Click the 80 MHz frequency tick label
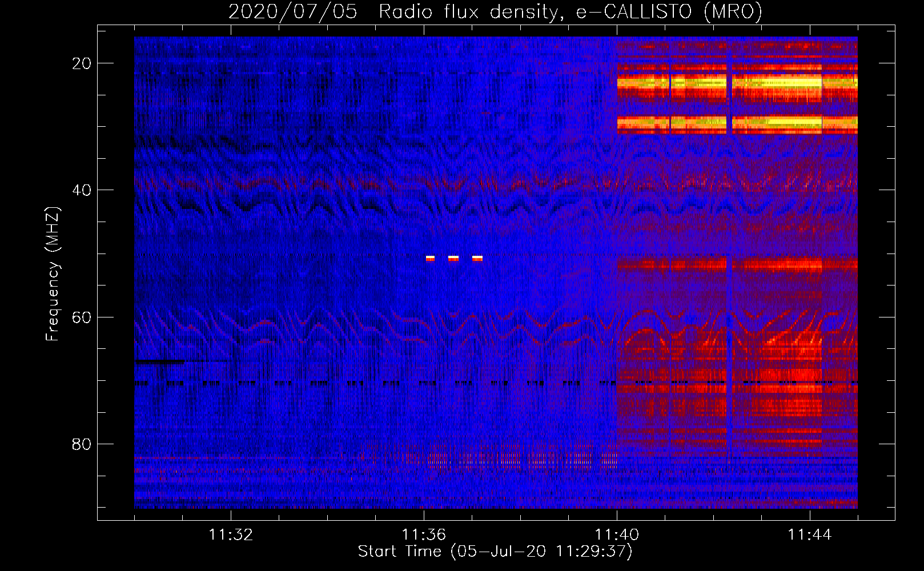The height and width of the screenshot is (571, 924). click(x=82, y=444)
